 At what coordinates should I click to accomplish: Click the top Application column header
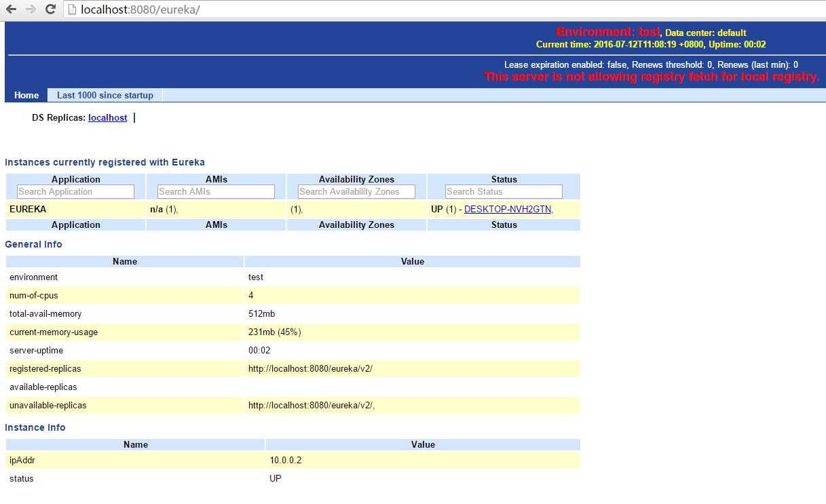coord(76,179)
